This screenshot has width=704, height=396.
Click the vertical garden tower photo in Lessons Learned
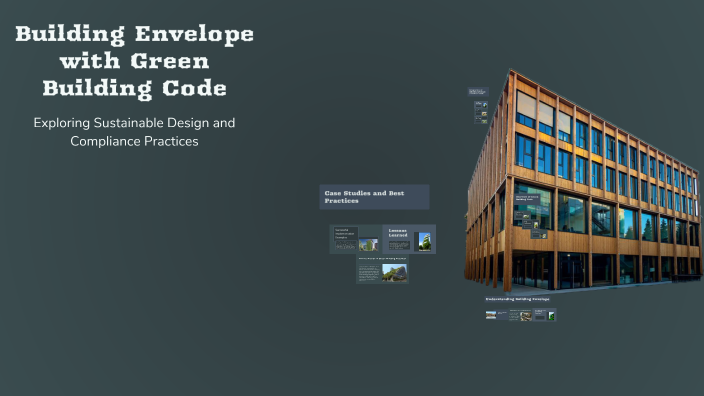[x=424, y=242]
